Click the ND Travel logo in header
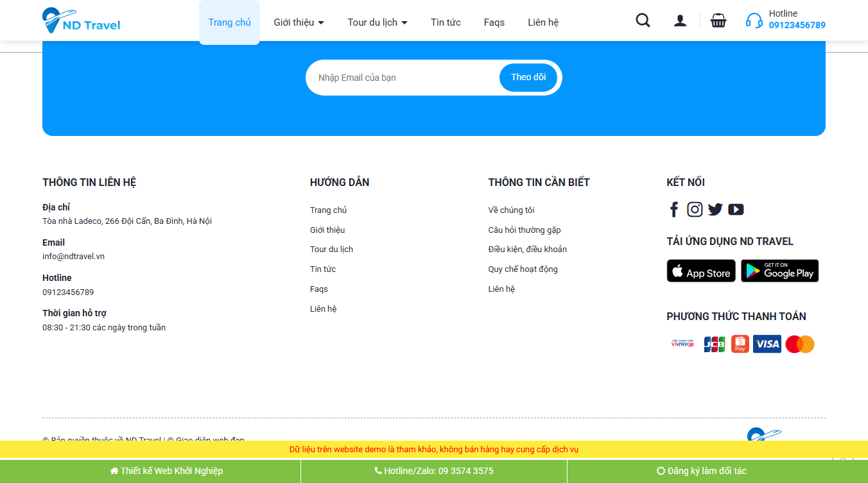The width and height of the screenshot is (868, 483). 82,21
